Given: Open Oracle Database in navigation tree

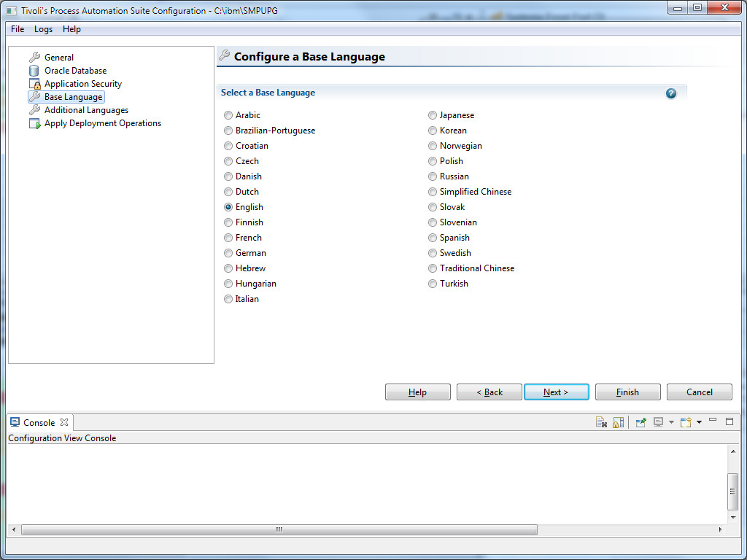Looking at the screenshot, I should click(76, 71).
